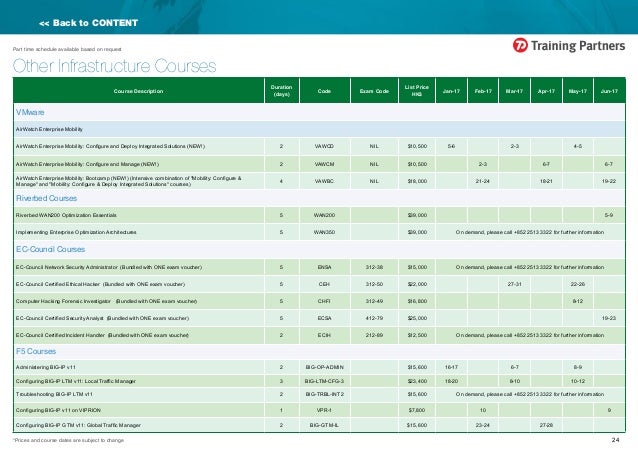Select the Riverbed Courses section heading
This screenshot has height=452, width=638.
(46, 198)
